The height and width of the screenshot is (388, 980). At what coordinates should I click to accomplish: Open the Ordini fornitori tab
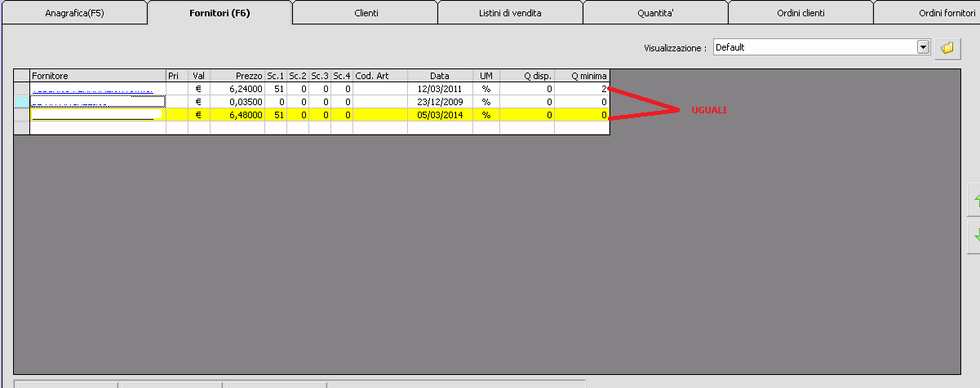pyautogui.click(x=928, y=13)
